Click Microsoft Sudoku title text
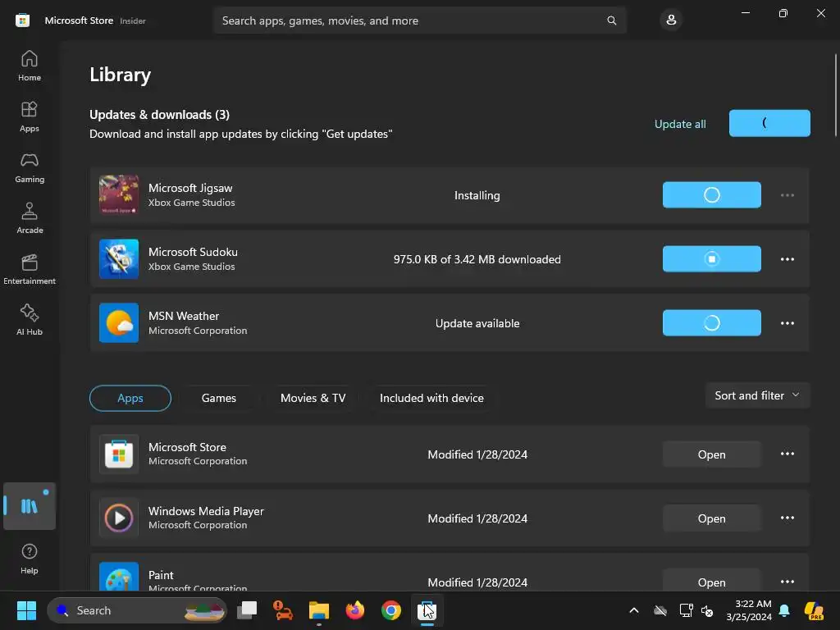 pos(193,252)
